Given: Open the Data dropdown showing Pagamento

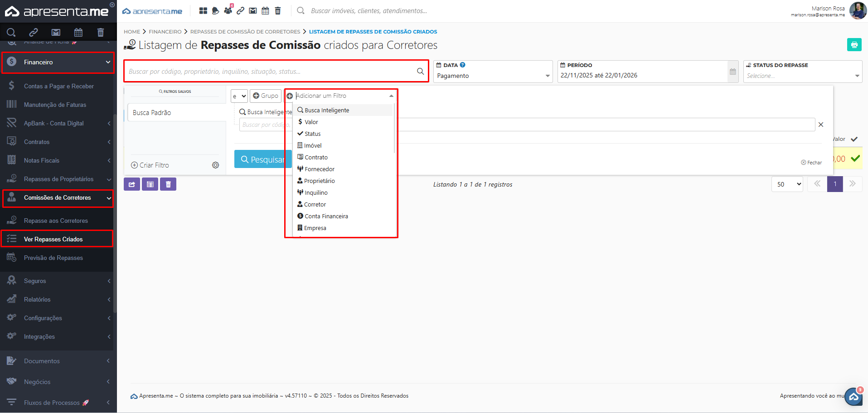Looking at the screenshot, I should tap(493, 76).
